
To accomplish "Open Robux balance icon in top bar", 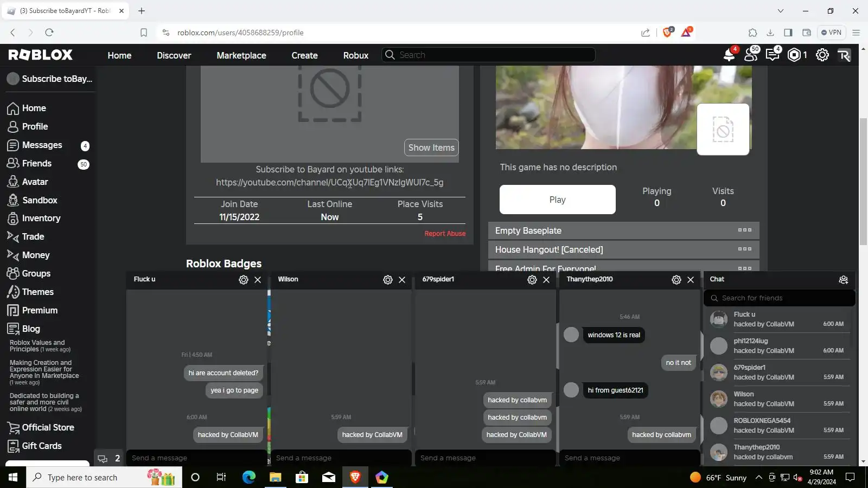I will [x=794, y=55].
